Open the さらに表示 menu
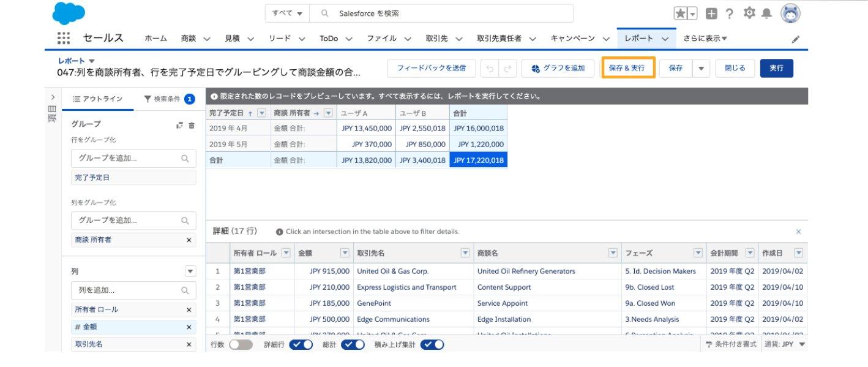The image size is (868, 367). (x=705, y=38)
